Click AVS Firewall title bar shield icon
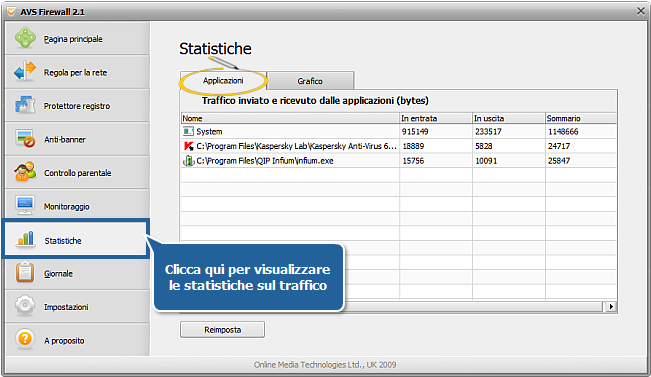Viewport: 651px width, 377px height. coord(11,12)
